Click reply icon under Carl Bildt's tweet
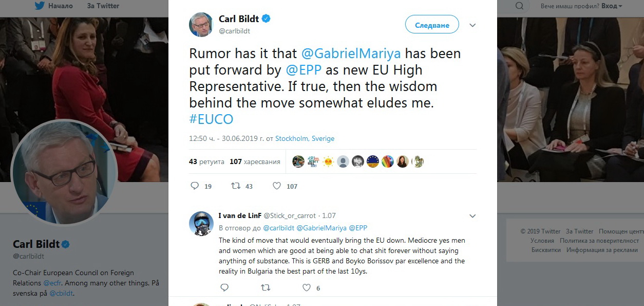This screenshot has height=306, width=644. 195,186
